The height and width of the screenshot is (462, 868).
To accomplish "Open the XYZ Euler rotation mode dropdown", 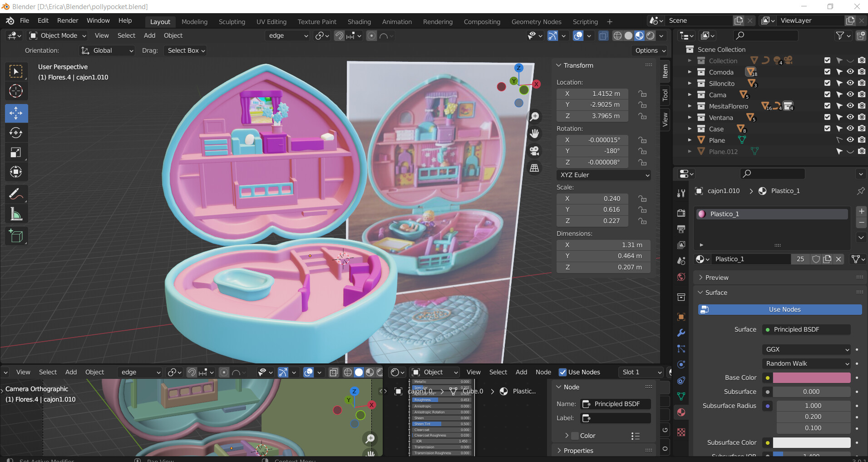I will click(x=604, y=175).
